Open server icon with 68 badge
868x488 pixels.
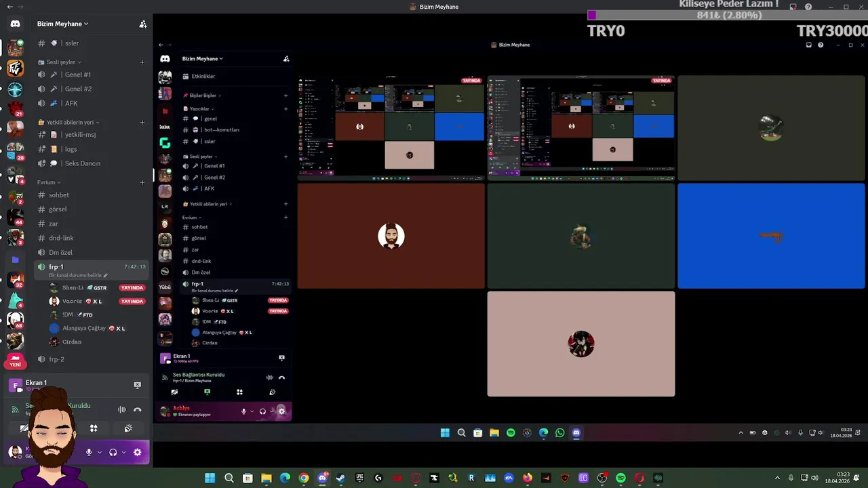click(x=15, y=319)
